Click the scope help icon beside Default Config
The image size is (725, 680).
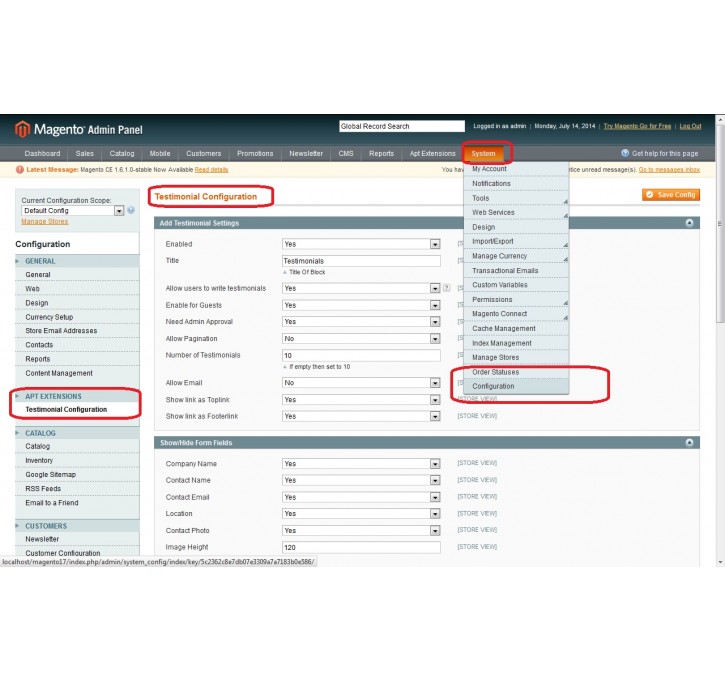[131, 210]
